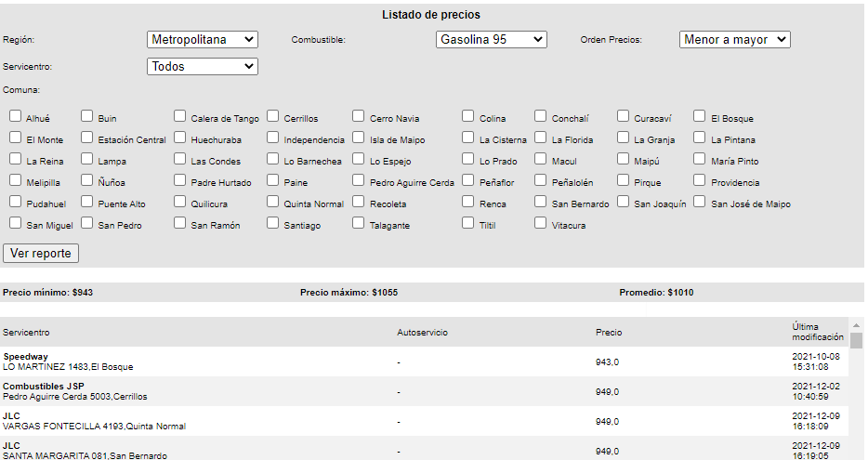Toggle the Providencia checkbox
Viewport: 868px width, 460px height.
[x=700, y=181]
